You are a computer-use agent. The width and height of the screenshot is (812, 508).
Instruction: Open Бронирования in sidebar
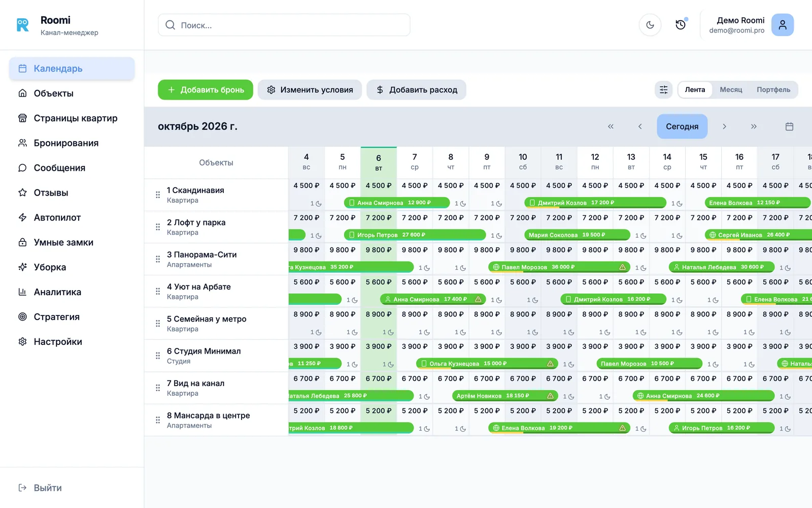pyautogui.click(x=72, y=143)
